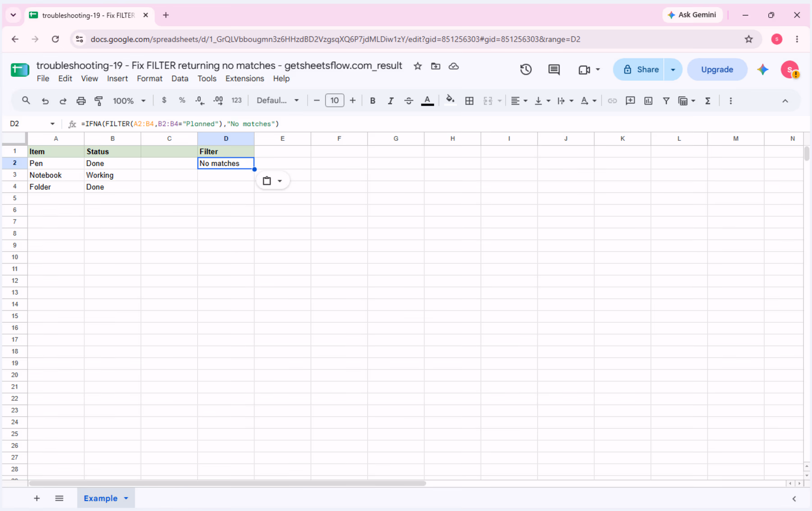Screen dimensions: 812x511
Task: Open the zoom 100% dropdown
Action: click(129, 101)
